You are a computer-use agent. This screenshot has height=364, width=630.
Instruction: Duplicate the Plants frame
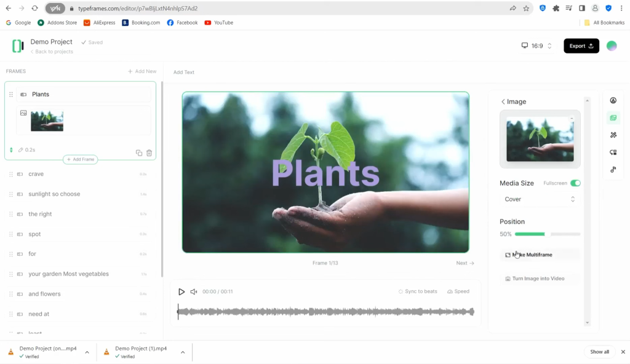(x=139, y=152)
